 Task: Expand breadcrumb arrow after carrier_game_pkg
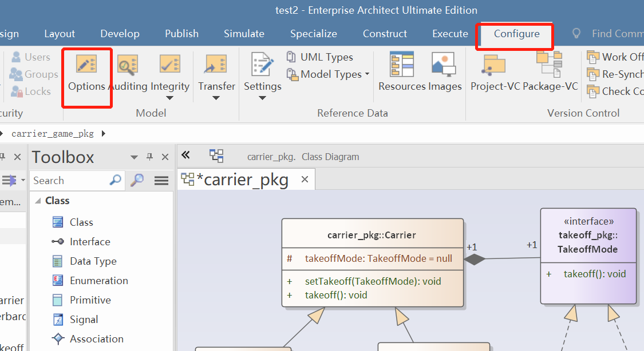[104, 133]
